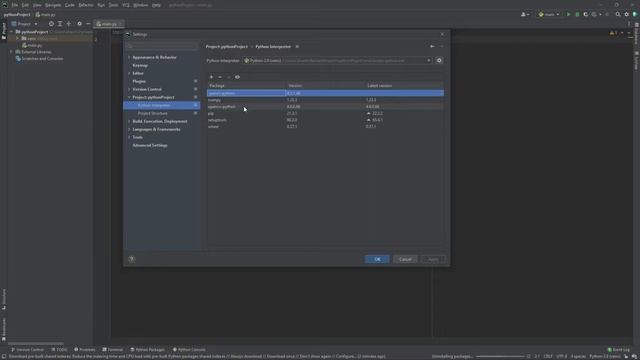
Task: Open the Python Packages tool window
Action: 148,350
